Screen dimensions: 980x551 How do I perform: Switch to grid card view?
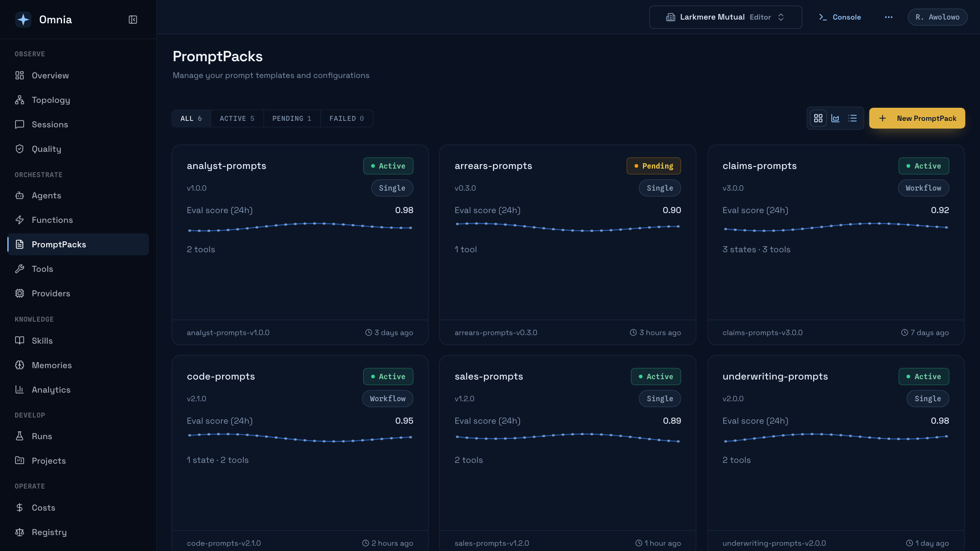tap(818, 118)
